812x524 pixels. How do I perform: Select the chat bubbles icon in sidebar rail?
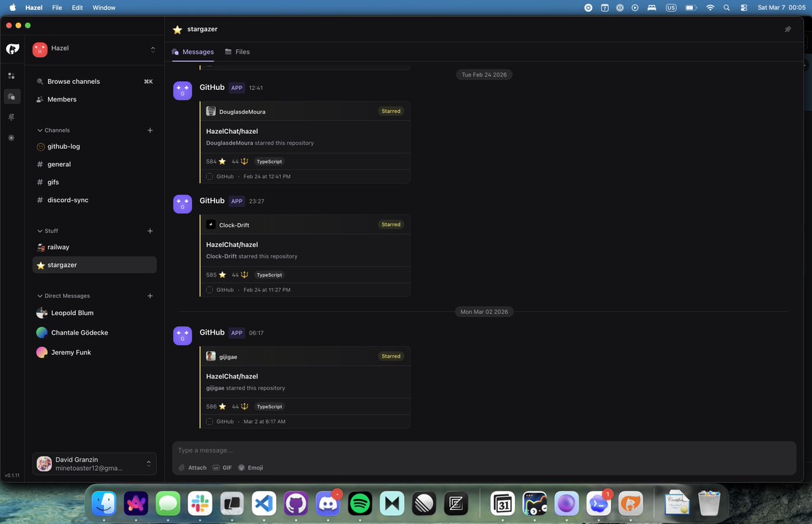[x=12, y=97]
